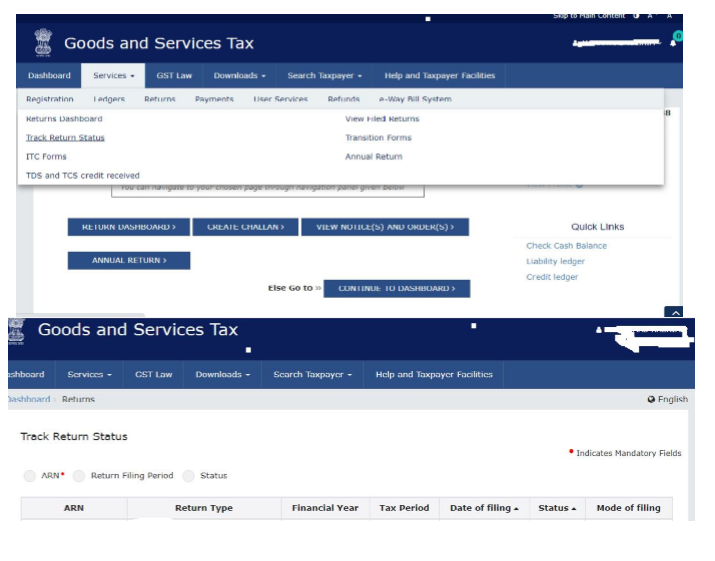
Task: Click the Mode of filing column header
Action: [628, 508]
